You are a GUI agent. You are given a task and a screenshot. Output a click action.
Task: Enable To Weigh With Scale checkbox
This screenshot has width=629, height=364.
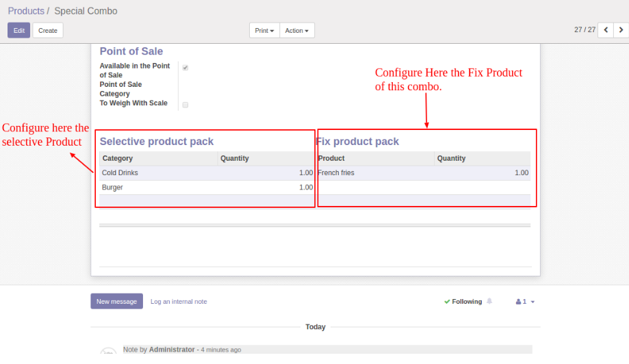185,105
